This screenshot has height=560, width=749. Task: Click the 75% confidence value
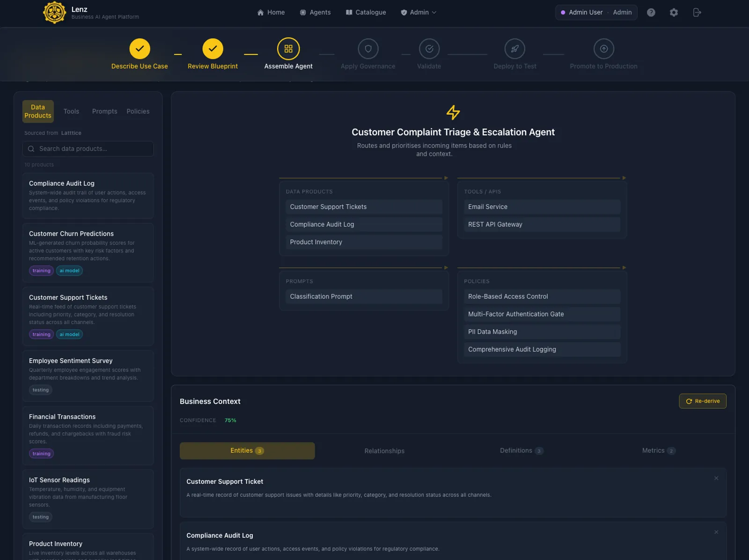click(230, 420)
